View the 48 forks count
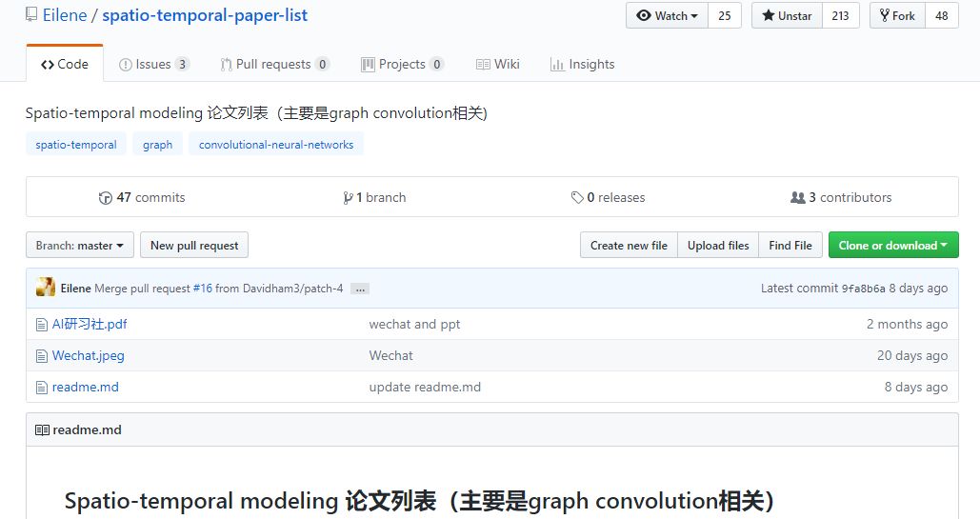Screen dimensions: 980x519 coord(941,15)
